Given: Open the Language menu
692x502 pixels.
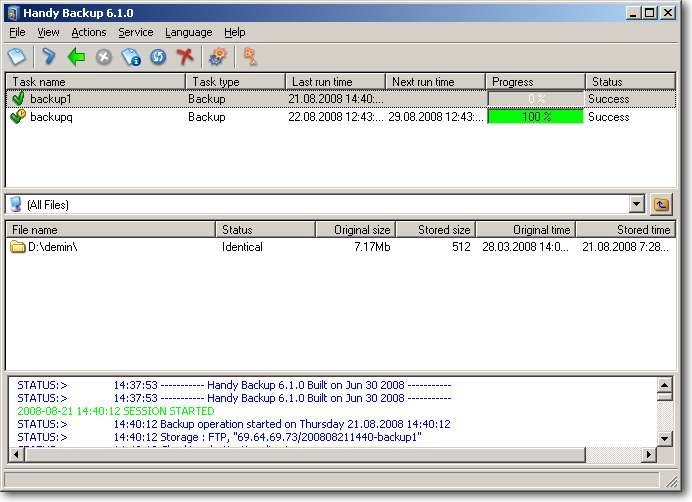Looking at the screenshot, I should point(188,32).
